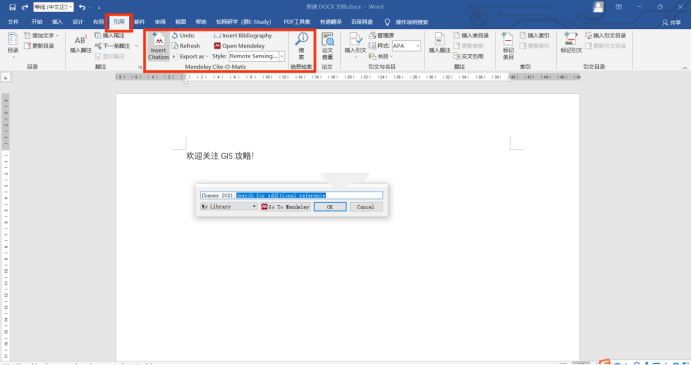Image resolution: width=692 pixels, height=365 pixels.
Task: Click the horizontal ruler above the page
Action: tap(348, 77)
